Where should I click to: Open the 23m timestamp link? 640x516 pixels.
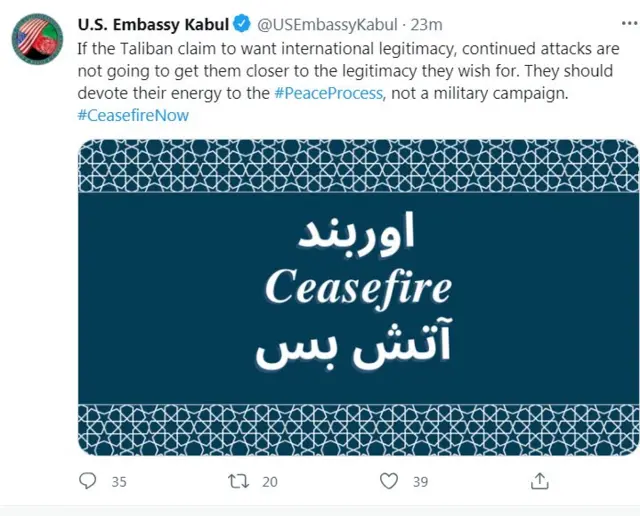[427, 24]
